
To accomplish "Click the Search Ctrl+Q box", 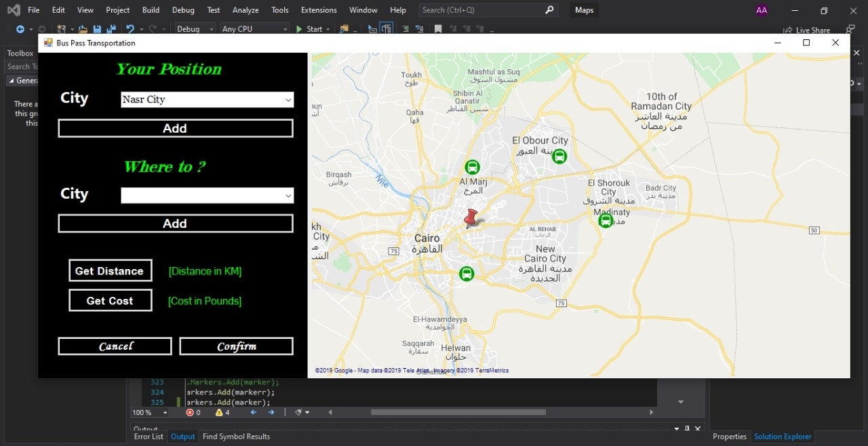I will click(x=481, y=9).
